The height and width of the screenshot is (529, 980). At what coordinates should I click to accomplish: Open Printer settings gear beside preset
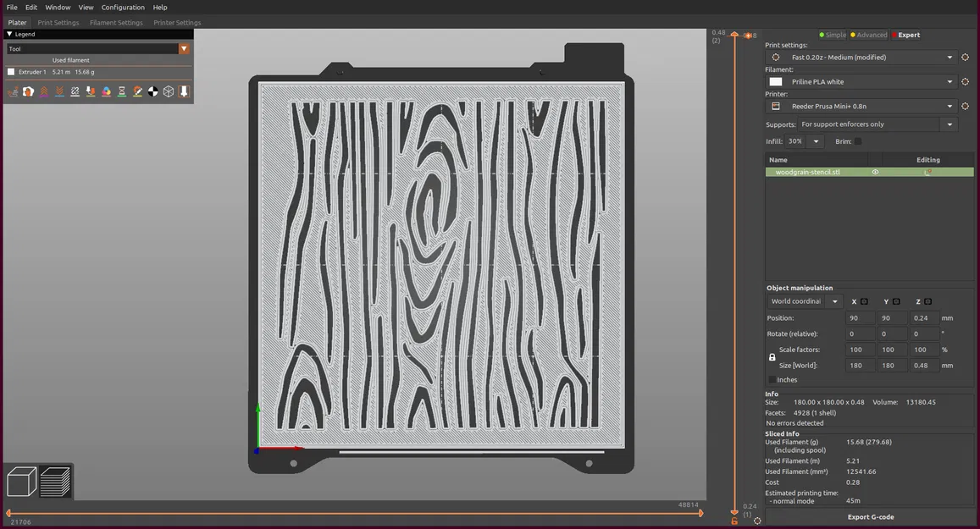click(965, 106)
